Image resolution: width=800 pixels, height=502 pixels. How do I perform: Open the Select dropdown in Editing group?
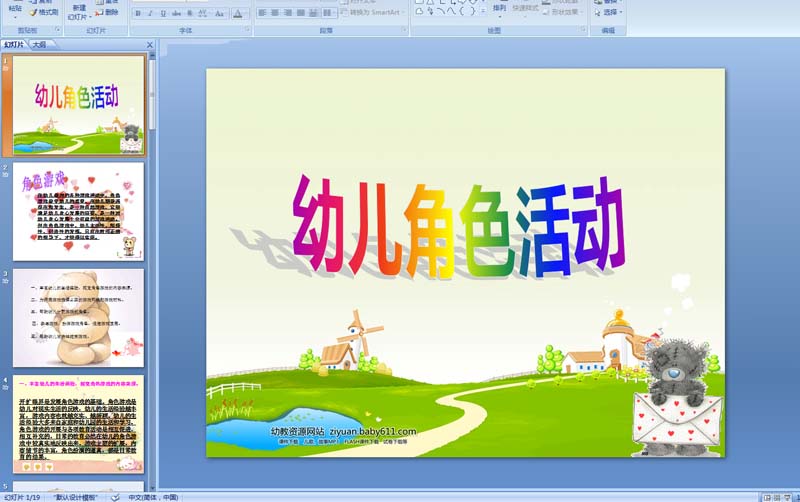610,14
